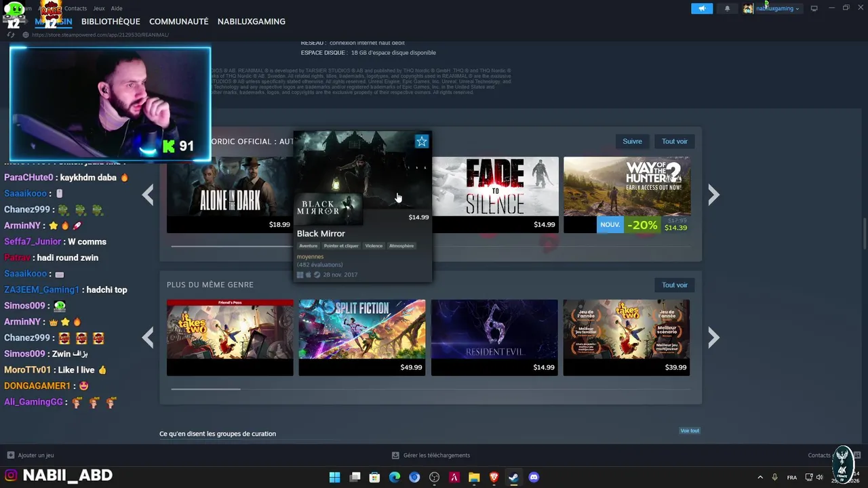Viewport: 868px width, 488px height.
Task: Show hidden system tray icons
Action: coord(759,477)
